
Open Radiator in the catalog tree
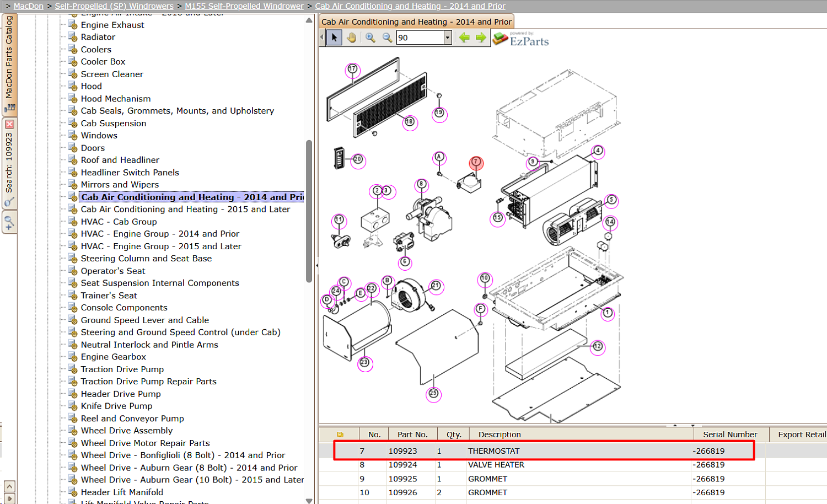pyautogui.click(x=98, y=37)
